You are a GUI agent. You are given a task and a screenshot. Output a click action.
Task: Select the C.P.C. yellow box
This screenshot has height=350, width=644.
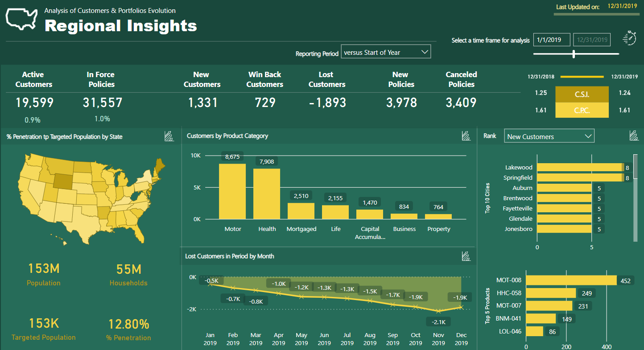click(582, 110)
